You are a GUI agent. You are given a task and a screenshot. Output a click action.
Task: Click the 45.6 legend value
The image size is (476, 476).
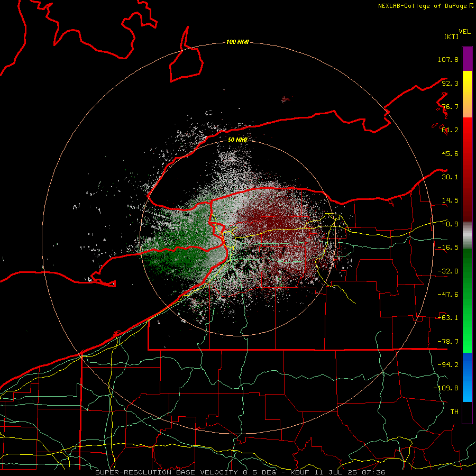coord(450,153)
